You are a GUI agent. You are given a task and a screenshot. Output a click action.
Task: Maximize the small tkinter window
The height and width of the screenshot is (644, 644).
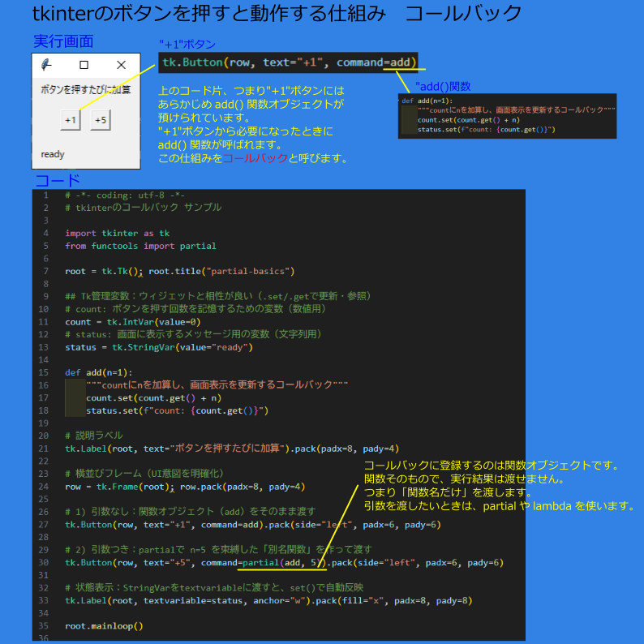click(x=84, y=65)
